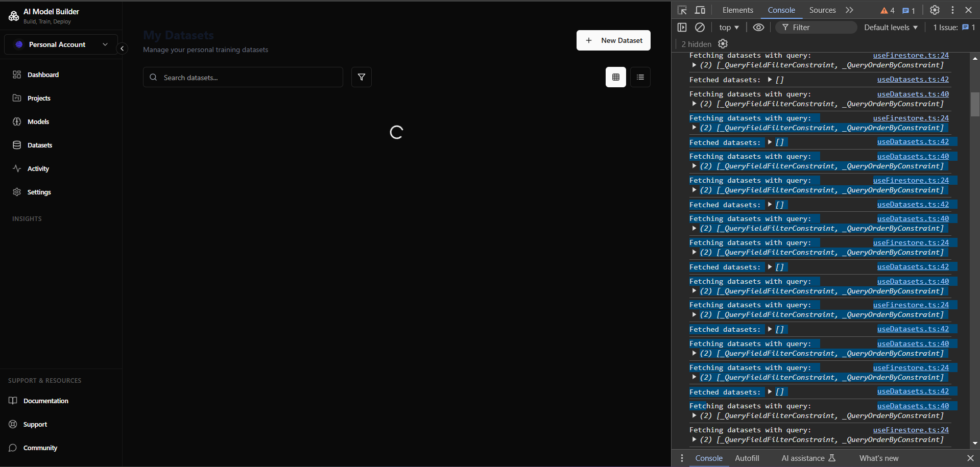Switch to the Elements tab
Viewport: 980px width, 467px height.
point(737,10)
